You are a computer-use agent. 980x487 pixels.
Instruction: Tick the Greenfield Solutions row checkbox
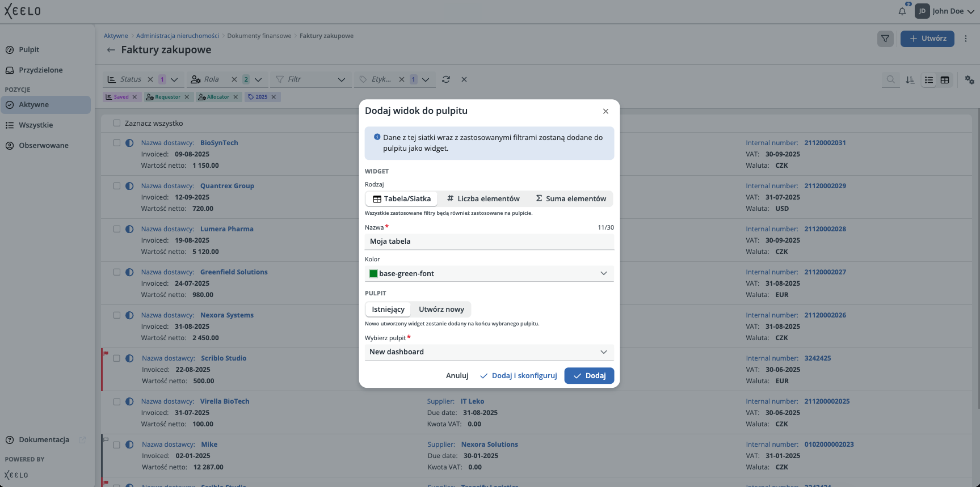click(x=117, y=272)
